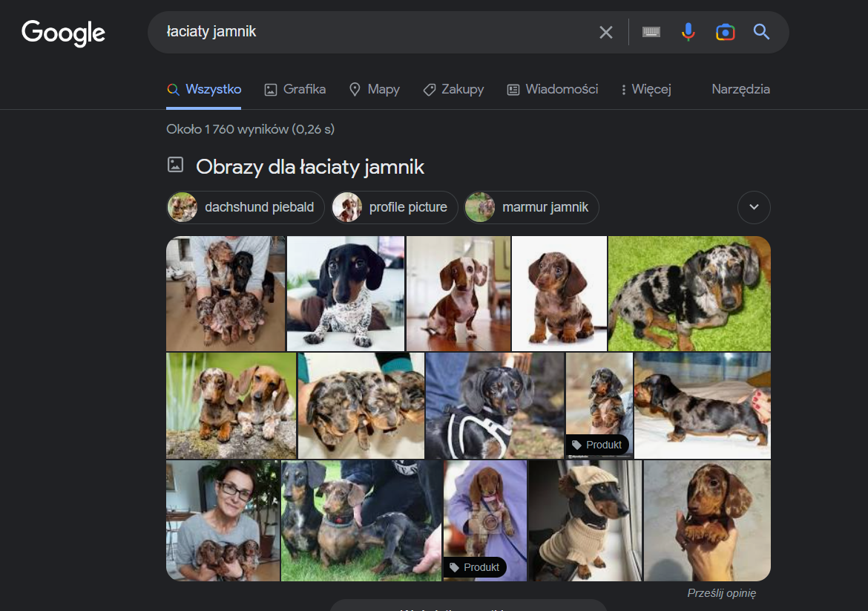Click the Google logo
Screen dimensions: 868x611
pyautogui.click(x=63, y=33)
